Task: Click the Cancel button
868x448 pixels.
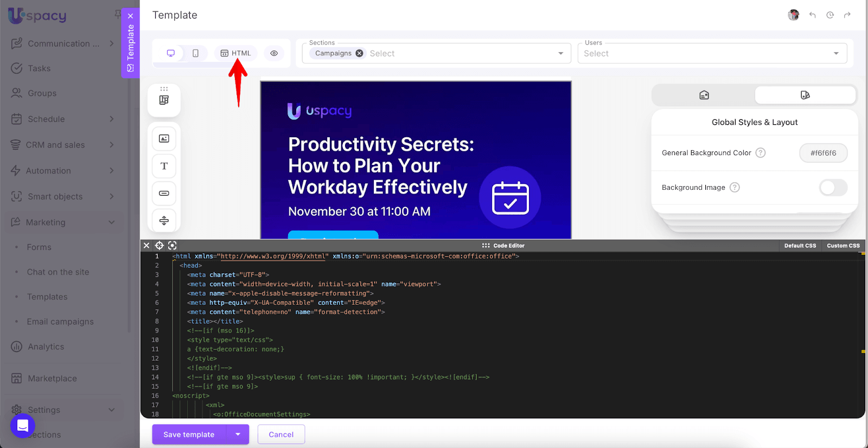Action: tap(281, 434)
